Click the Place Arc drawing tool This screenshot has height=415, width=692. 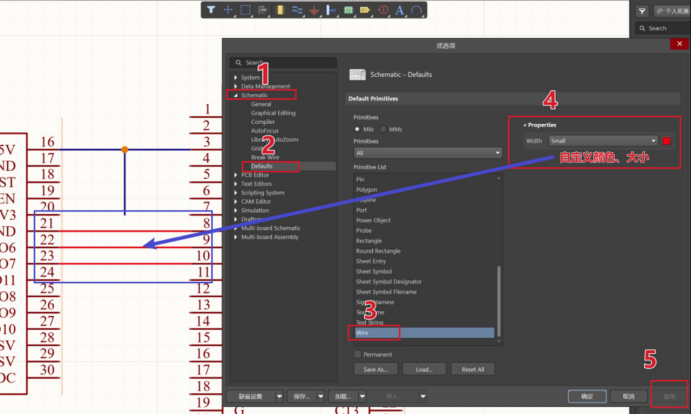(x=417, y=10)
